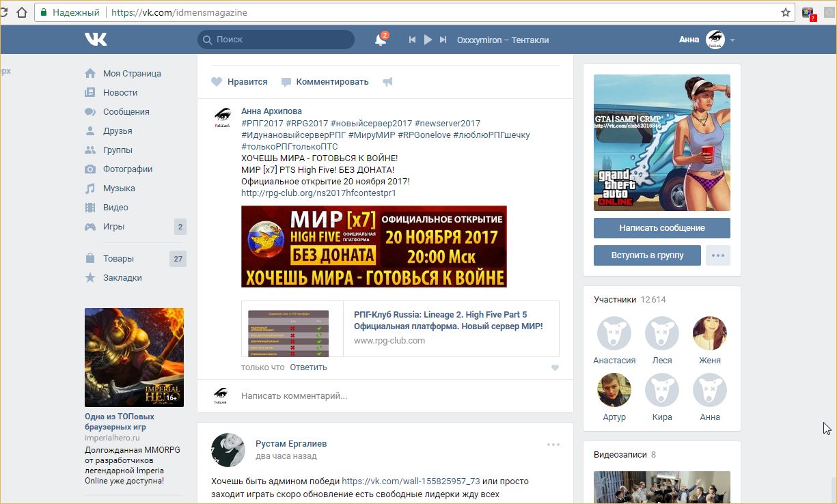The height and width of the screenshot is (504, 837).
Task: Focus Написать комментарий field
Action: pos(400,395)
